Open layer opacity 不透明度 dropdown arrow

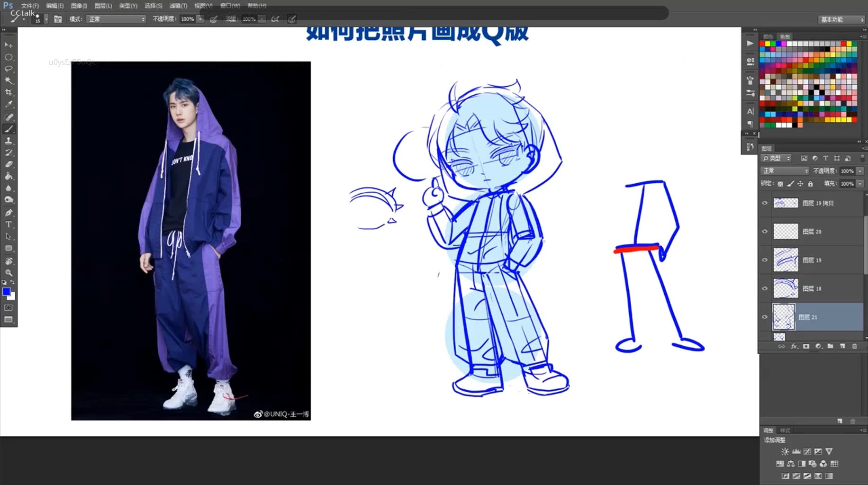pos(860,171)
